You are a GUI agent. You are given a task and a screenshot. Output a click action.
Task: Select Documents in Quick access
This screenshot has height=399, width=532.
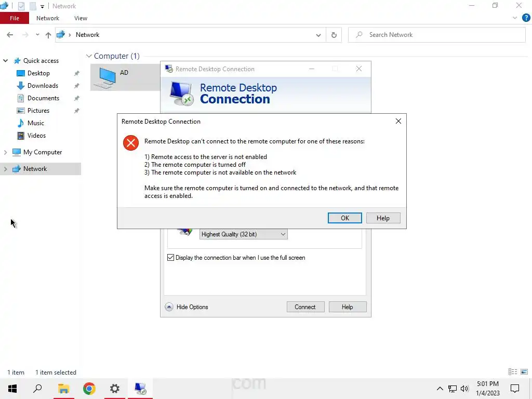click(x=43, y=98)
